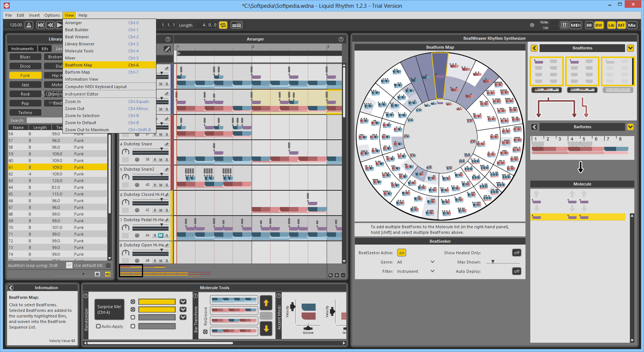This screenshot has height=352, width=644.
Task: Select the Funk genre button
Action: pyautogui.click(x=25, y=75)
